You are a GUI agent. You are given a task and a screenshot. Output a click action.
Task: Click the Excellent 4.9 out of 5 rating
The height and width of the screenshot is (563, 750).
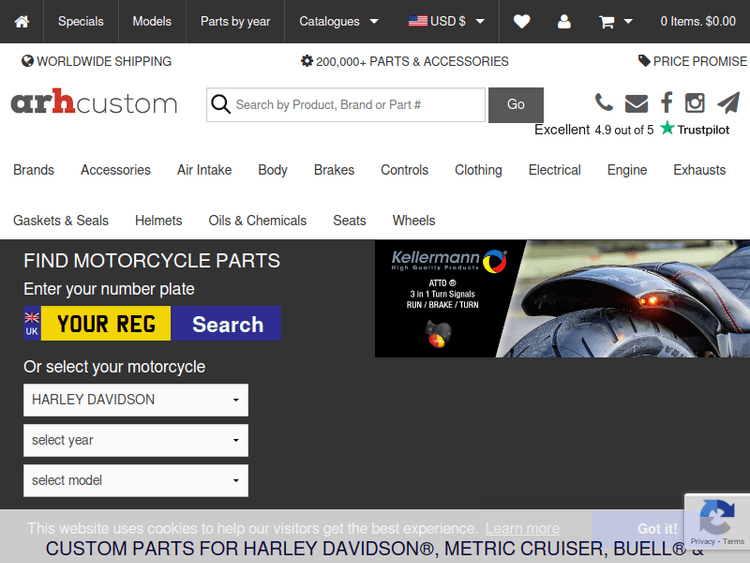pyautogui.click(x=594, y=130)
